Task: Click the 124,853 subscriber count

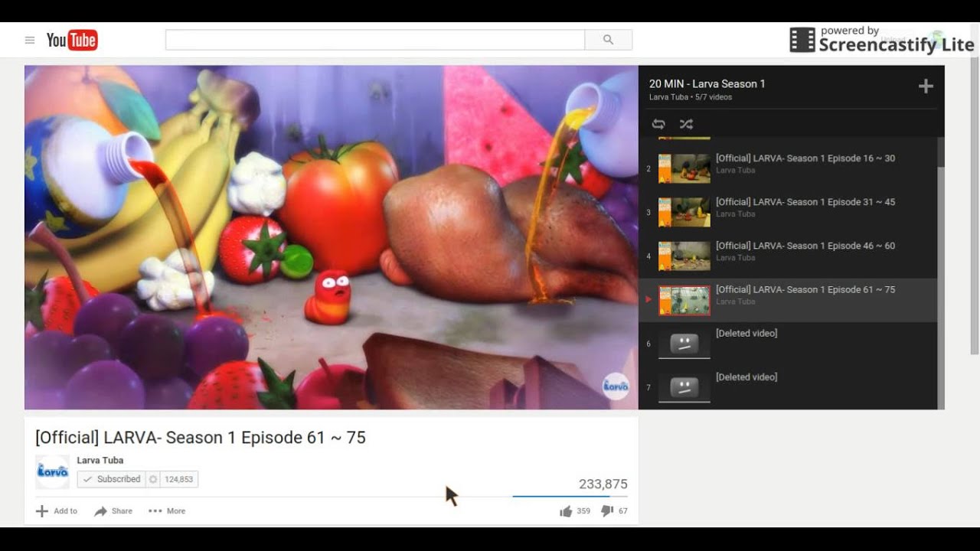Action: [x=179, y=479]
